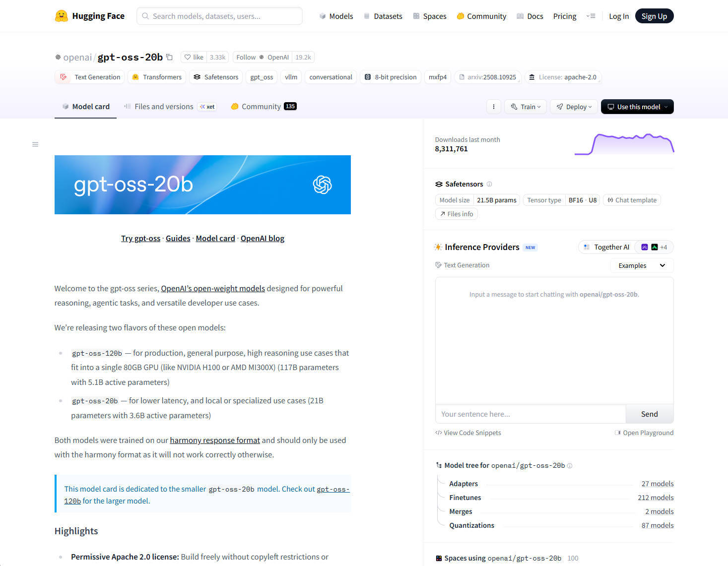Click the vllm tag
This screenshot has width=728, height=566.
pos(291,77)
